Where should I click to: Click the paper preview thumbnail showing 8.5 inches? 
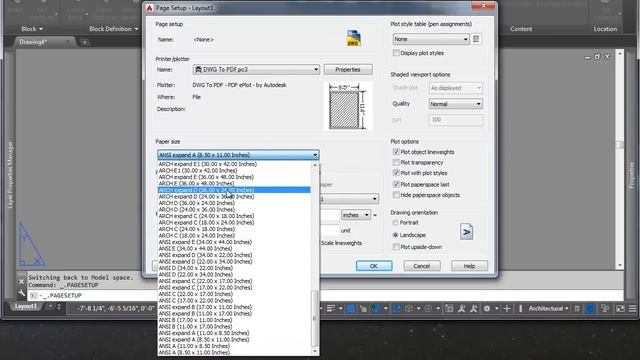(348, 106)
